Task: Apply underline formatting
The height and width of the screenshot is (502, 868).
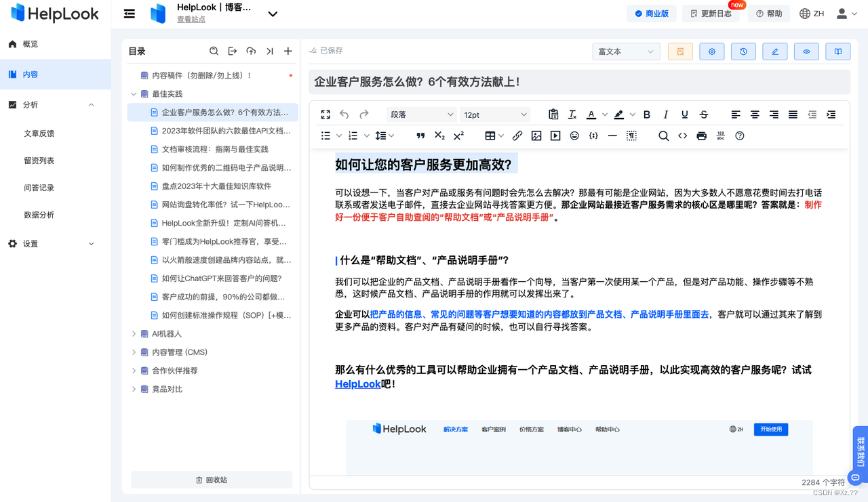Action: tap(685, 114)
